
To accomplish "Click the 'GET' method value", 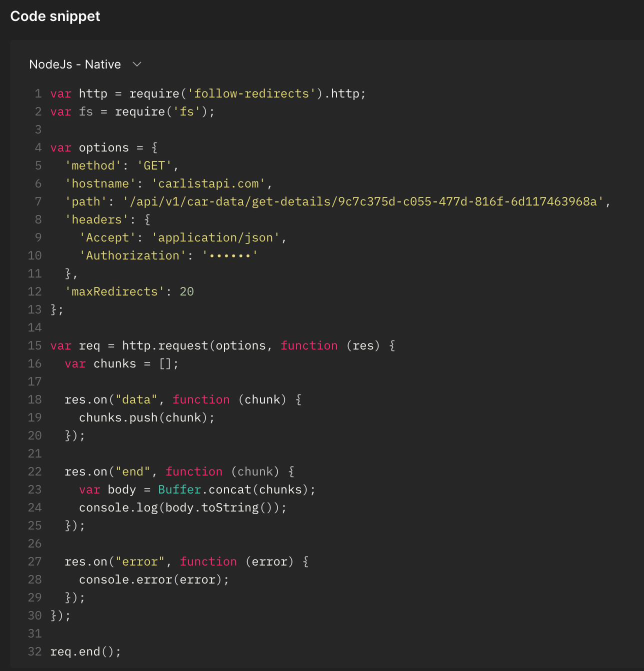I will (154, 165).
